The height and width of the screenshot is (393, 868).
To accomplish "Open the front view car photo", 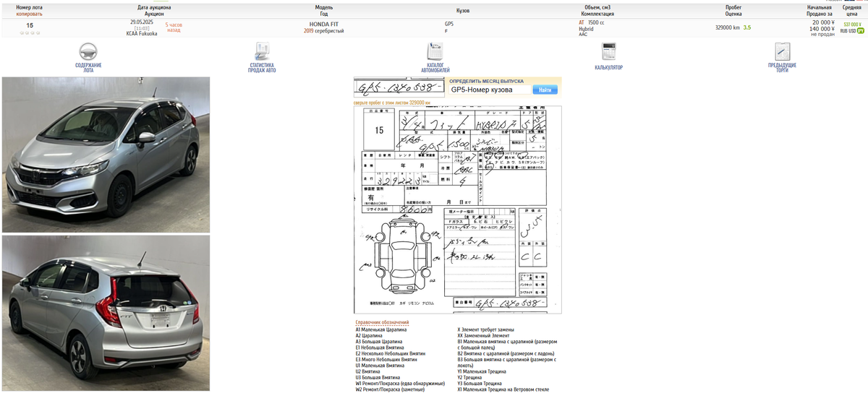I will pyautogui.click(x=106, y=155).
